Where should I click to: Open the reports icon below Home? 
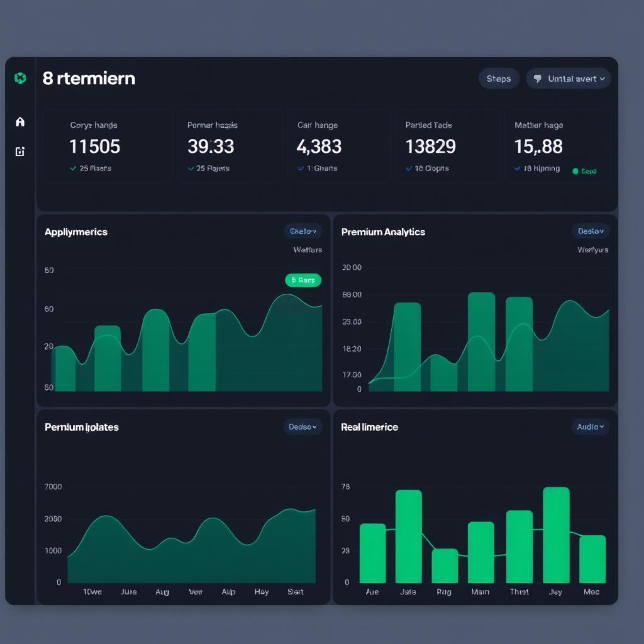20,152
